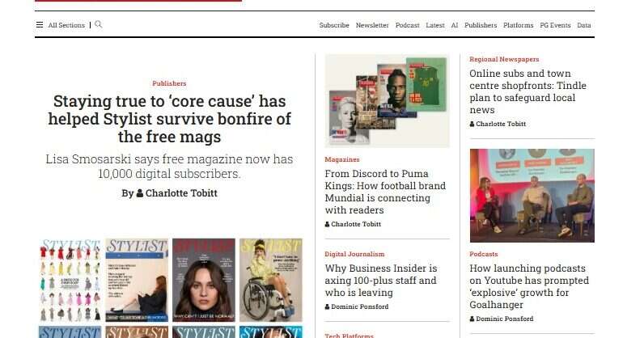Open the Newsletter nav item
The image size is (644, 338).
click(x=372, y=25)
